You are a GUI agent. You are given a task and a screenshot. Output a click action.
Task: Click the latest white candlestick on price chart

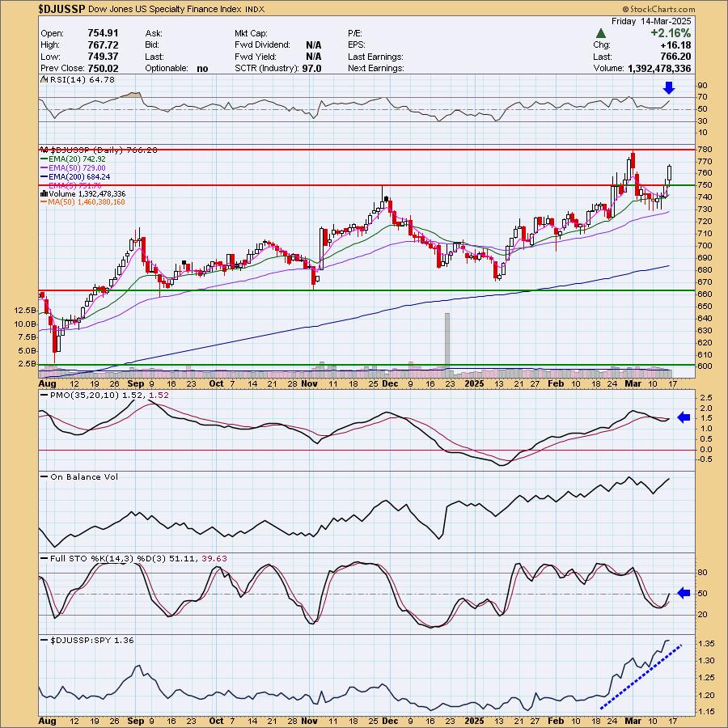point(670,174)
